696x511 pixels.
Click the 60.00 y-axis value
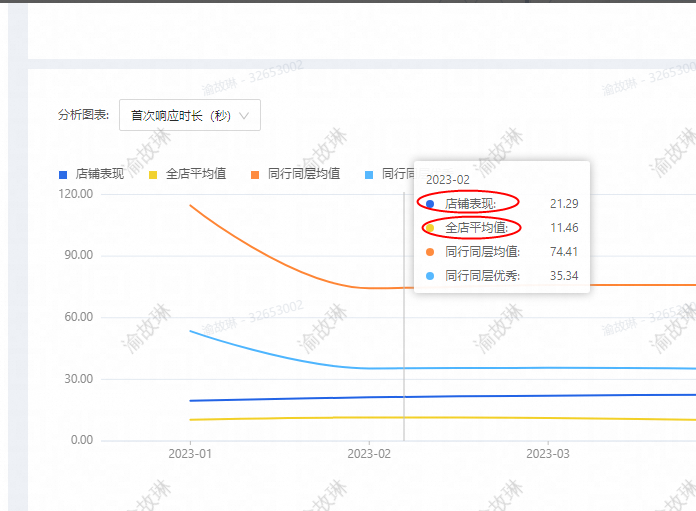pyautogui.click(x=79, y=317)
